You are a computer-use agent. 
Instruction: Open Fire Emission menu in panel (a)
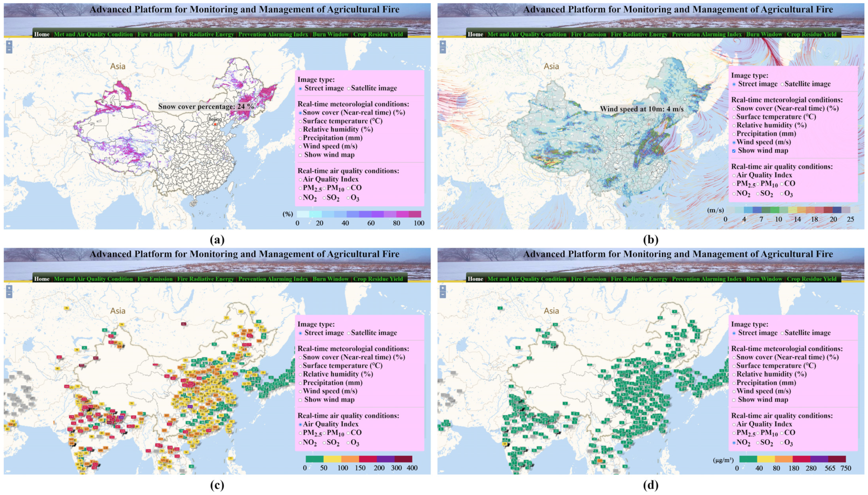[155, 34]
